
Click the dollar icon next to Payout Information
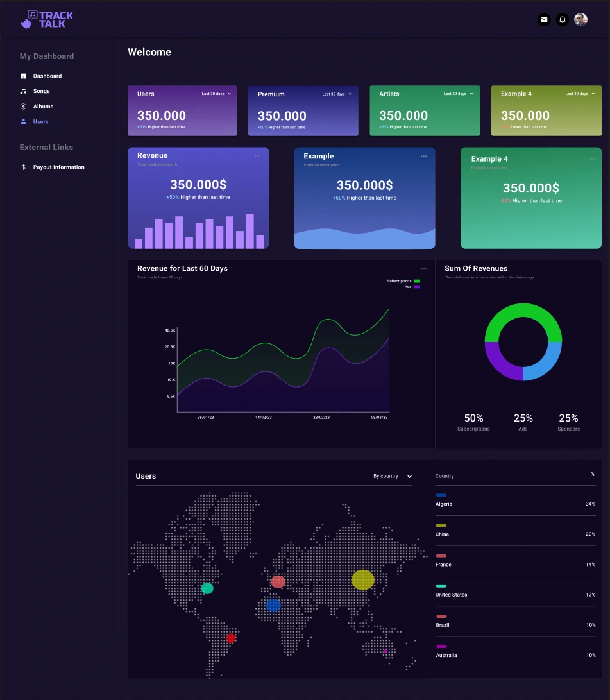[23, 167]
